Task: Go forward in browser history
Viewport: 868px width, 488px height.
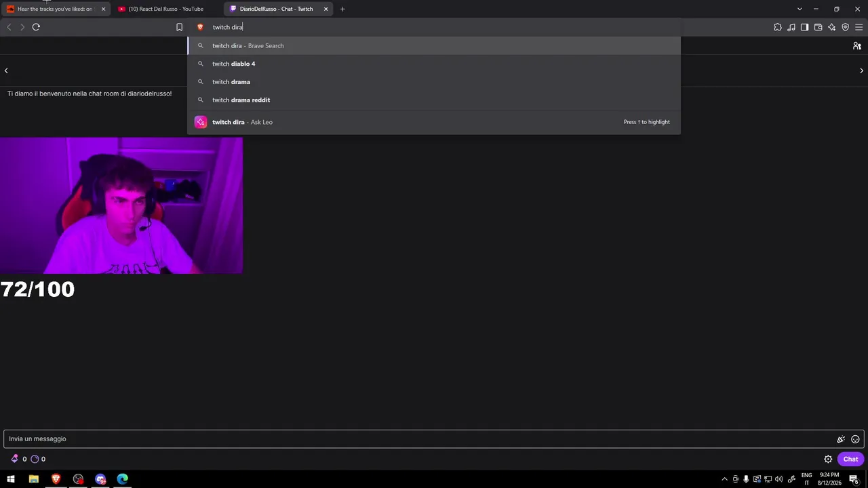Action: (22, 27)
